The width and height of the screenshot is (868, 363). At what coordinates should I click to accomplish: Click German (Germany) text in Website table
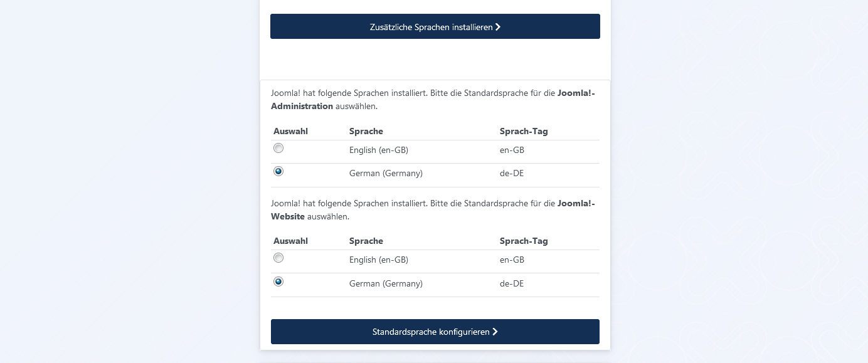(x=386, y=284)
